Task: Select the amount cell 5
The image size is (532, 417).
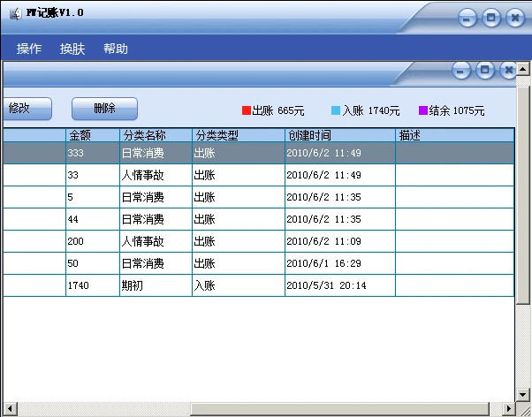Action: pyautogui.click(x=93, y=197)
